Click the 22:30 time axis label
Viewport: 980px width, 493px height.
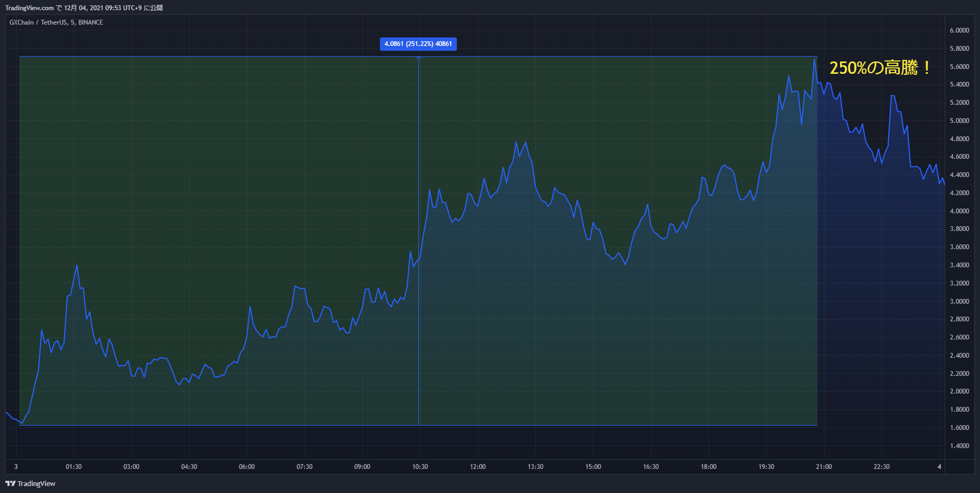click(x=882, y=467)
